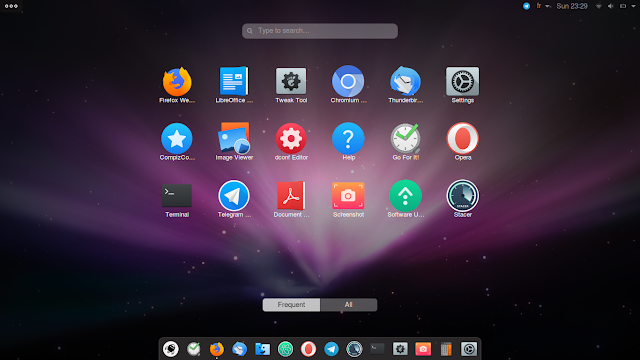This screenshot has height=360, width=640.
Task: Open Screenshot tool from app grid
Action: 348,196
